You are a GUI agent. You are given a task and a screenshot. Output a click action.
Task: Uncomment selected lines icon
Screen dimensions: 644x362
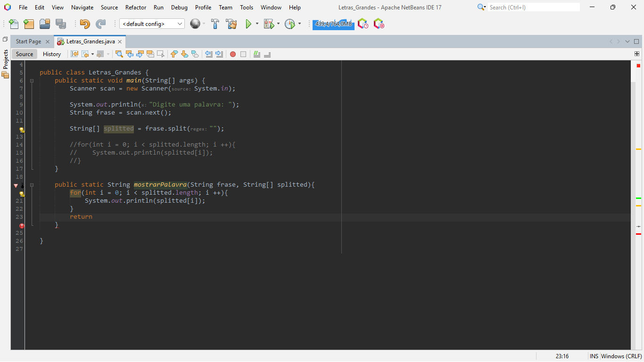tap(267, 54)
